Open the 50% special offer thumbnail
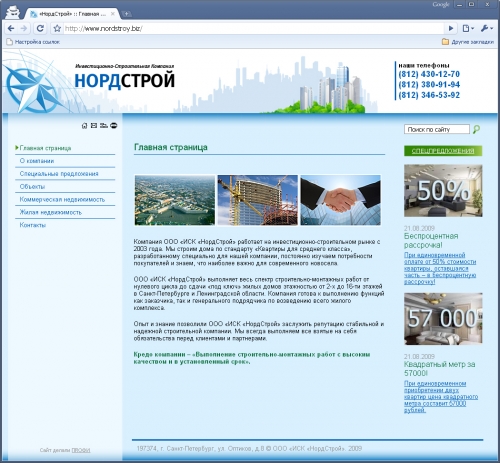This screenshot has width=500, height=463. (x=443, y=191)
